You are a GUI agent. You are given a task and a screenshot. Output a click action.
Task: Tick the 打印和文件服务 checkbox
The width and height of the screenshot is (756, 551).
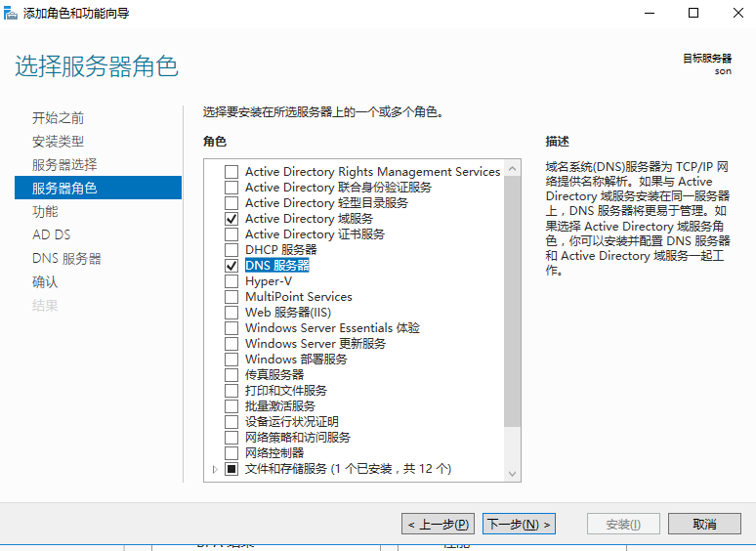point(231,391)
